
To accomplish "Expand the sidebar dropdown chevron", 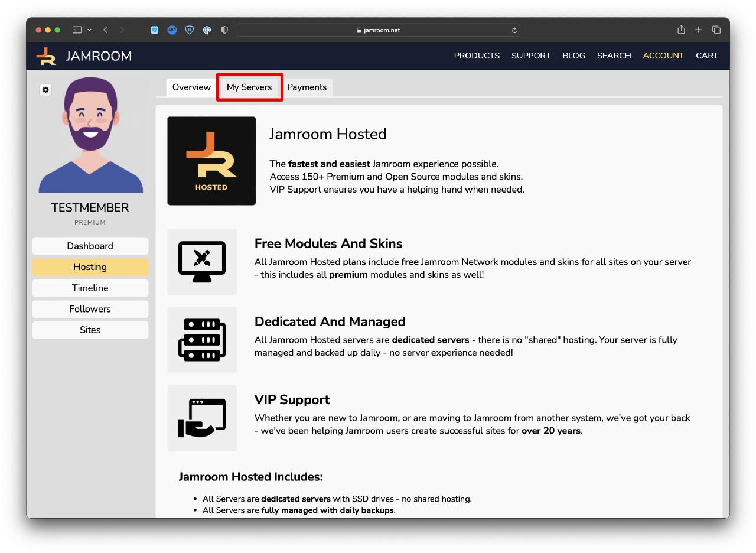I will (89, 30).
